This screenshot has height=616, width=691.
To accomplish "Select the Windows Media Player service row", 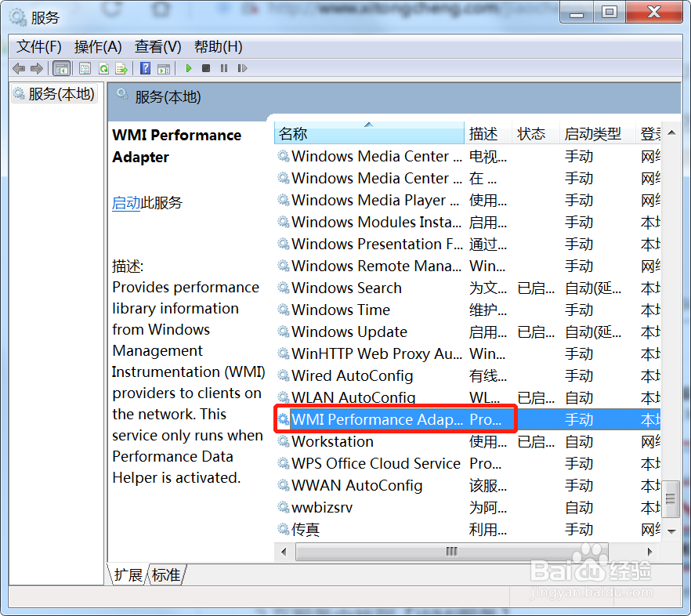I will pyautogui.click(x=467, y=200).
